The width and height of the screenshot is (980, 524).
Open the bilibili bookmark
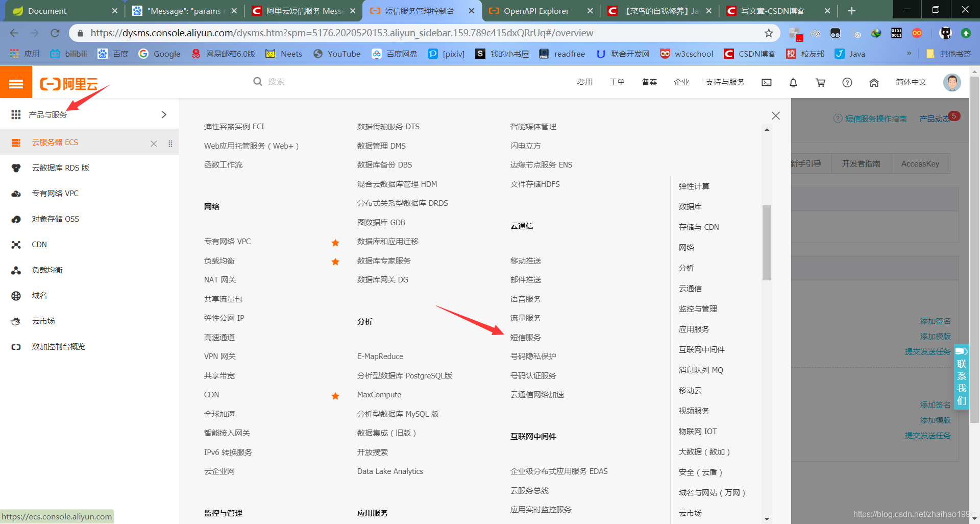pyautogui.click(x=69, y=54)
